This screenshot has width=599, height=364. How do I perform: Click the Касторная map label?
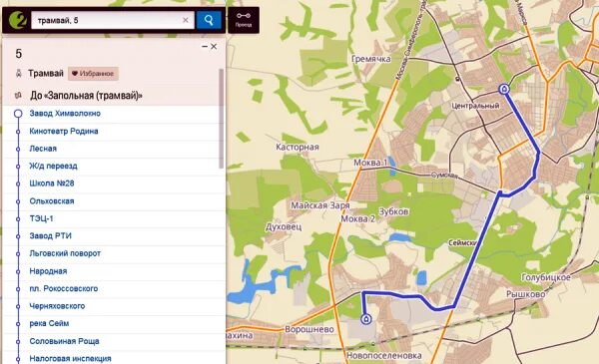(x=298, y=147)
